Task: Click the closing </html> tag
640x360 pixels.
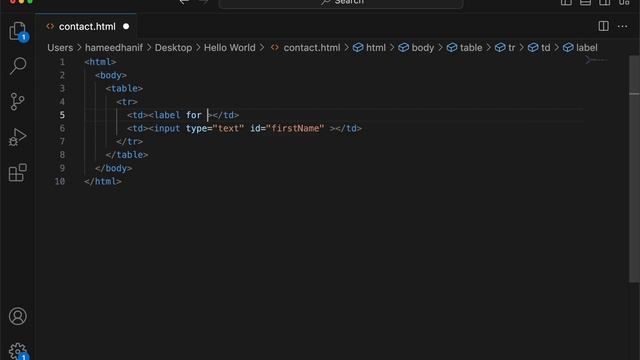Action: point(103,181)
